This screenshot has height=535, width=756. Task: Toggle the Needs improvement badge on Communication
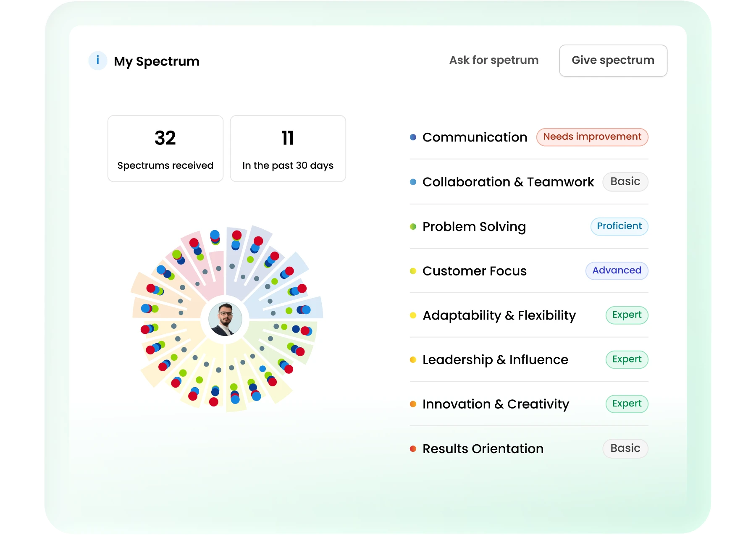[592, 137]
